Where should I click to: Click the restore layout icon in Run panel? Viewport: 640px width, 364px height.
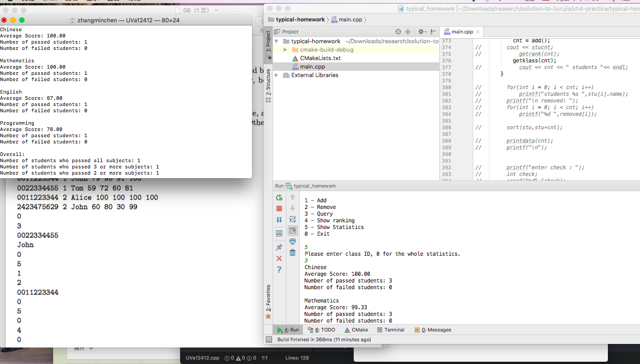click(x=279, y=233)
